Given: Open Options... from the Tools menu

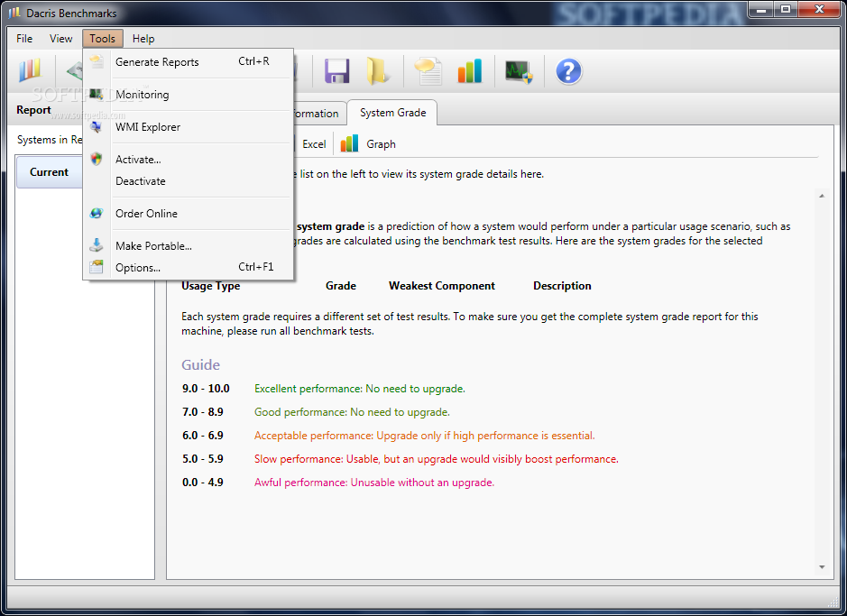Looking at the screenshot, I should tap(188, 267).
